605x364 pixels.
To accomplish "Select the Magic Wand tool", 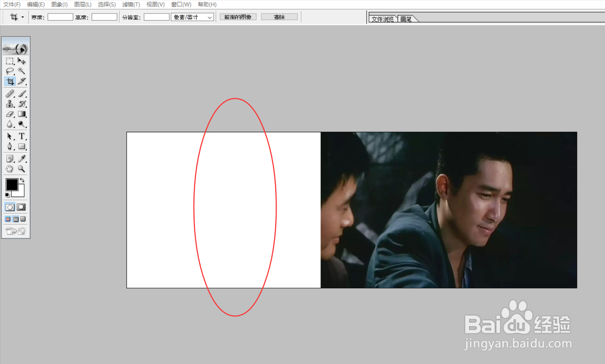I will click(22, 71).
